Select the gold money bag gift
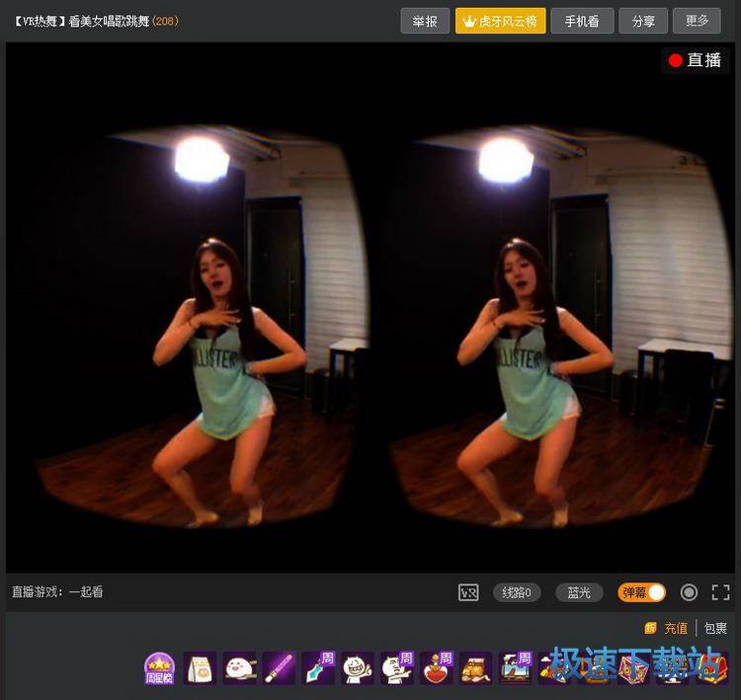The image size is (741, 700). [476, 667]
